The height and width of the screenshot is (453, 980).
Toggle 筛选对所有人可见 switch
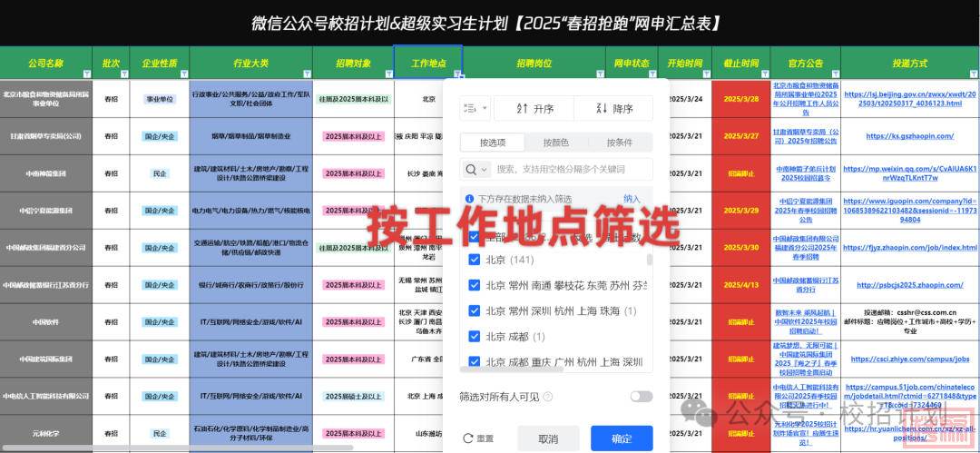coord(642,396)
